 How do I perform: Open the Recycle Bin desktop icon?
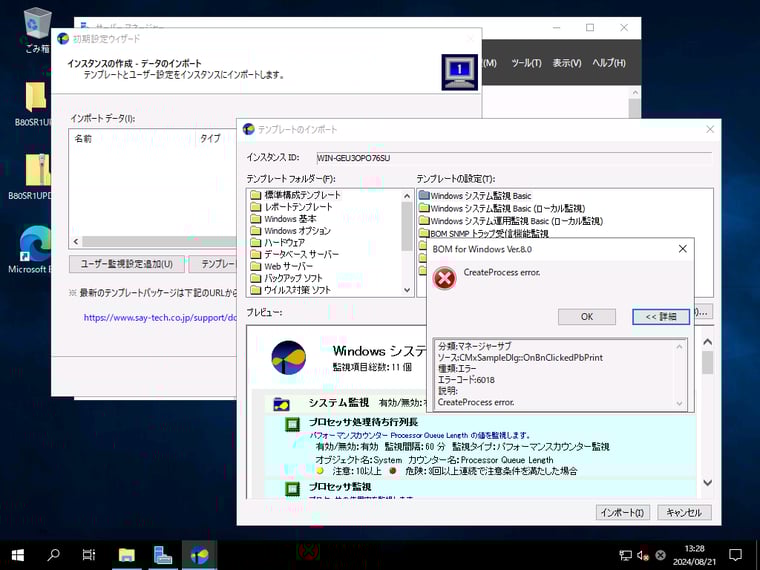[x=37, y=28]
